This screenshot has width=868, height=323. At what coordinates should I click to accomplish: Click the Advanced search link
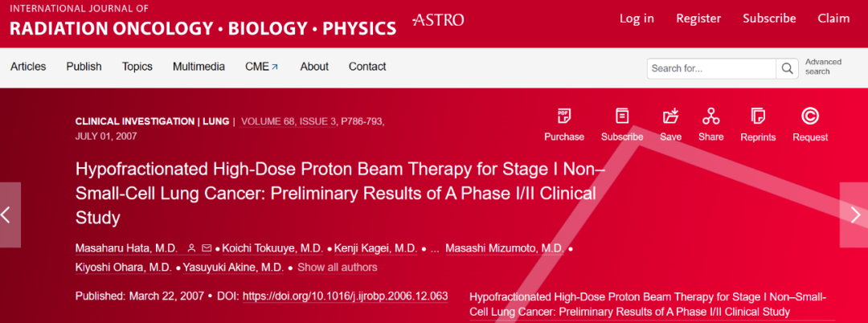(x=823, y=67)
